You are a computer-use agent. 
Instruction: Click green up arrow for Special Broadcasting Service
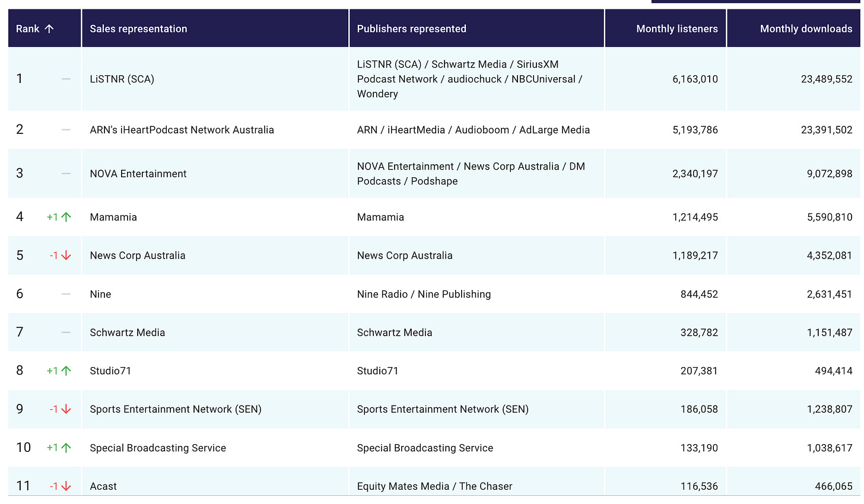coord(66,448)
